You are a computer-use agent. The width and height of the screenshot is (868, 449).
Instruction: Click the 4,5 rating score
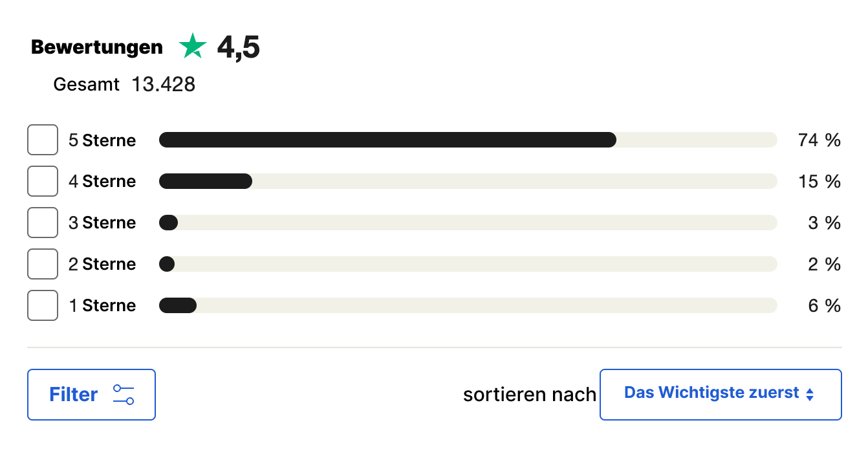point(238,48)
